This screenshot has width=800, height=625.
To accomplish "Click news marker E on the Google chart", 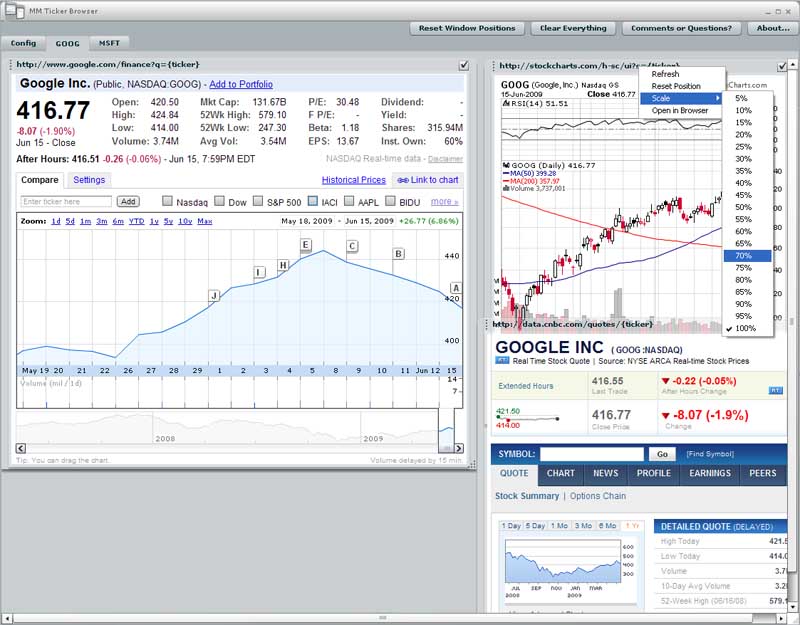I will 306,245.
